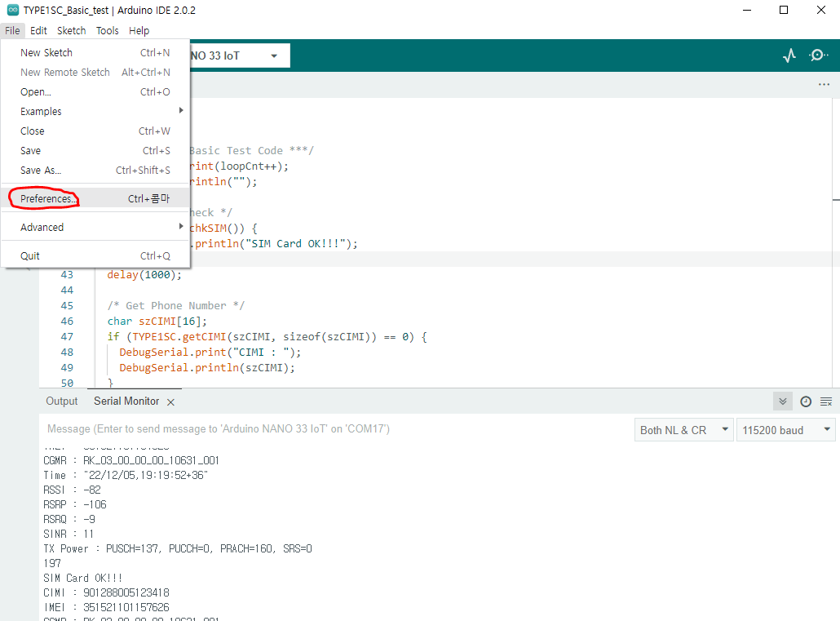Screen dimensions: 840x621
Task: Maximize the Arduino IDE window
Action: (x=784, y=10)
